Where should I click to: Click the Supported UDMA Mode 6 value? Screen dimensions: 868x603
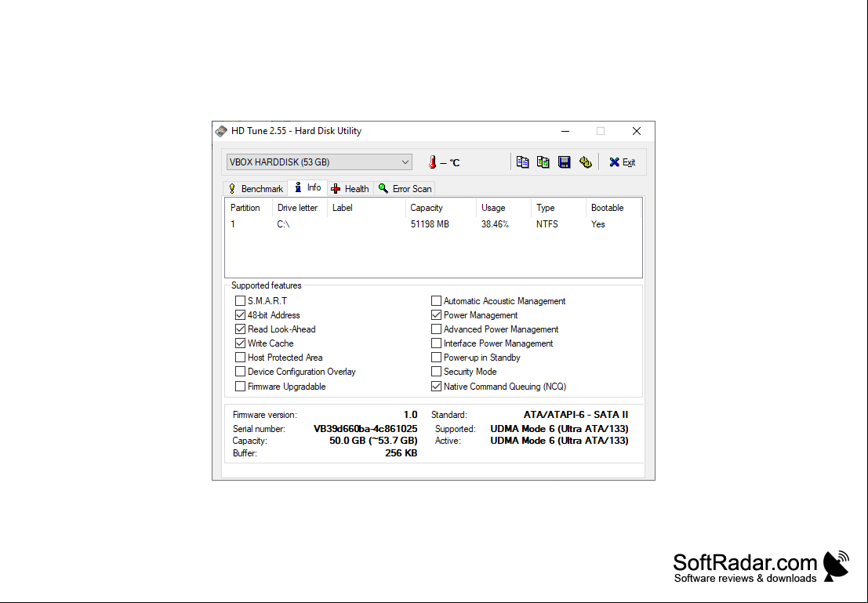tap(559, 429)
